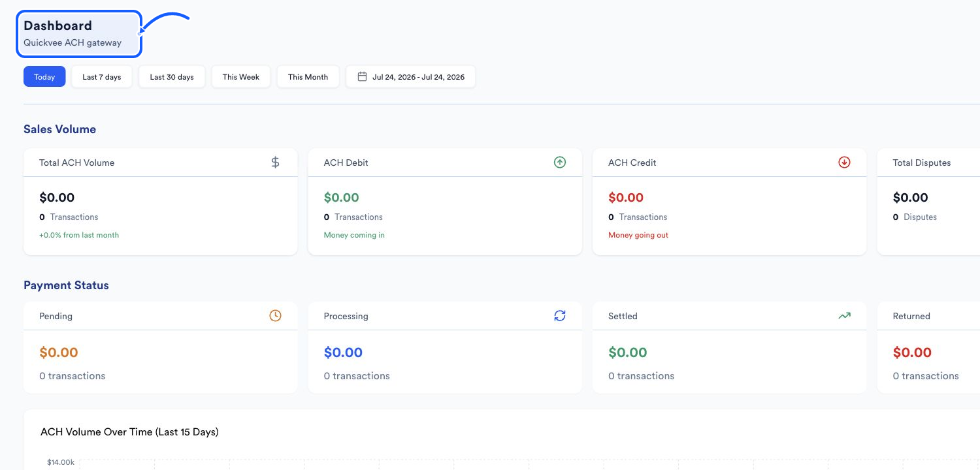Click the Money going out label

click(638, 235)
